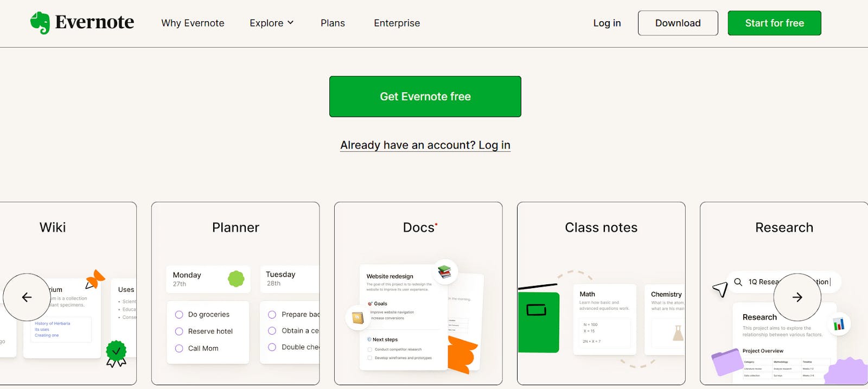
Task: Click the green blob icon on Monday
Action: coord(236,279)
